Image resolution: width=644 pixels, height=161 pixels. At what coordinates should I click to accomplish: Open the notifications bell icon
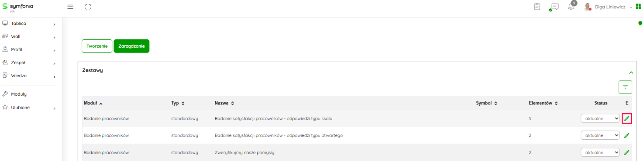click(571, 6)
